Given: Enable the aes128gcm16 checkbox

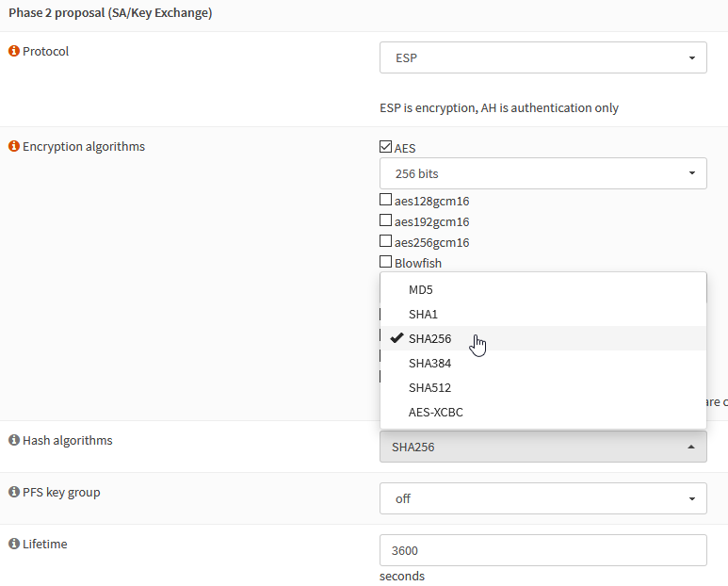Looking at the screenshot, I should pos(385,200).
